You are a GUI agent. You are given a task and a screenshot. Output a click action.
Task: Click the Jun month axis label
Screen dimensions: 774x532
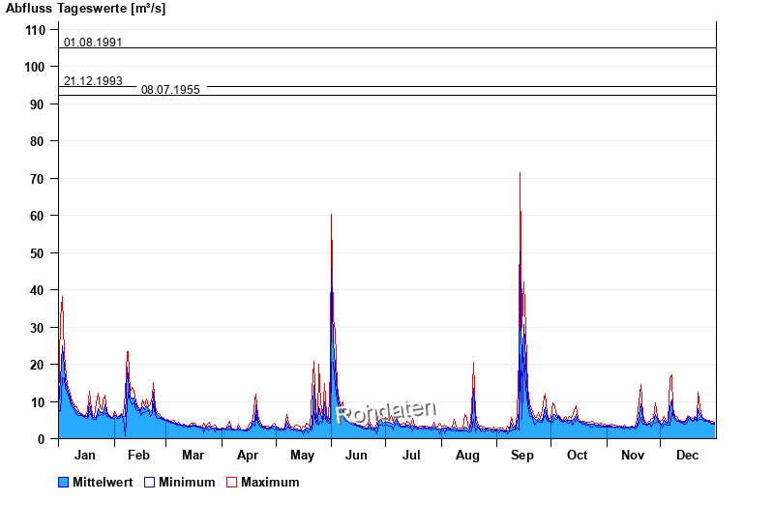tap(357, 456)
